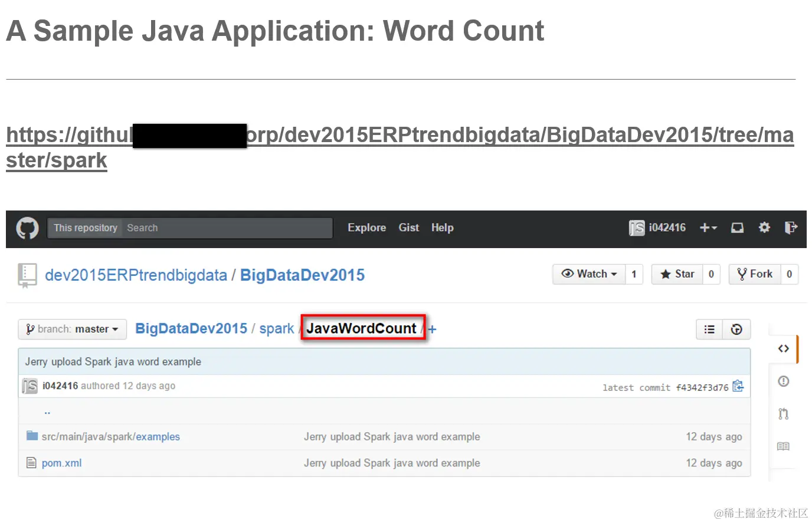The width and height of the screenshot is (812, 523).
Task: Click the Fork button
Action: coord(755,274)
